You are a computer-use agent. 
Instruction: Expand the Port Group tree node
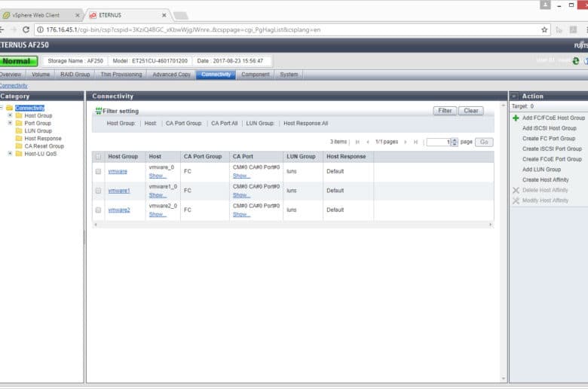coord(10,123)
